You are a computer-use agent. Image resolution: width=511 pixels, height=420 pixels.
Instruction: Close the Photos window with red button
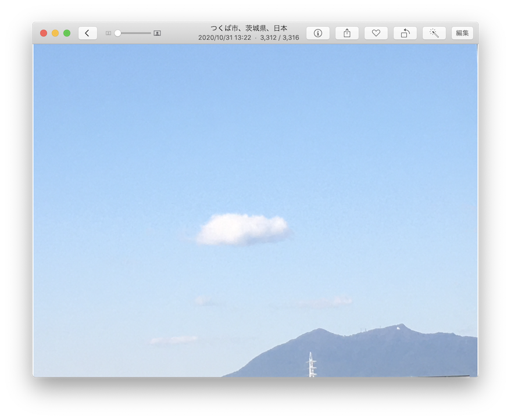tap(44, 33)
